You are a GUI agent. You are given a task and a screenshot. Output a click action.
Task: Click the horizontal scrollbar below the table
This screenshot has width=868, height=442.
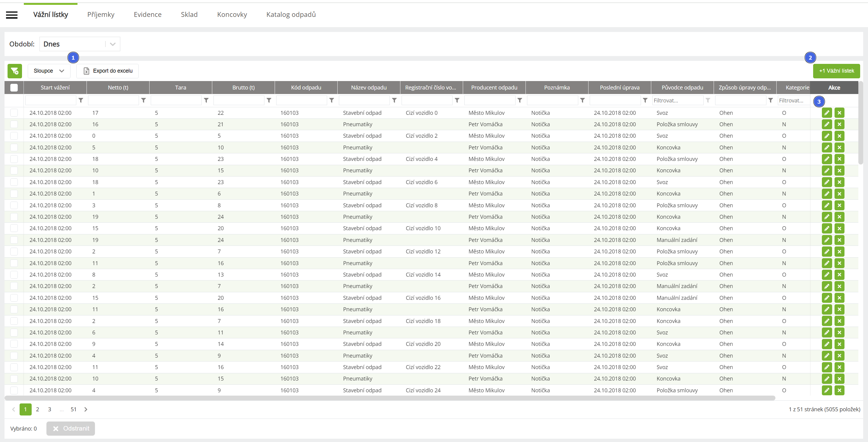390,398
